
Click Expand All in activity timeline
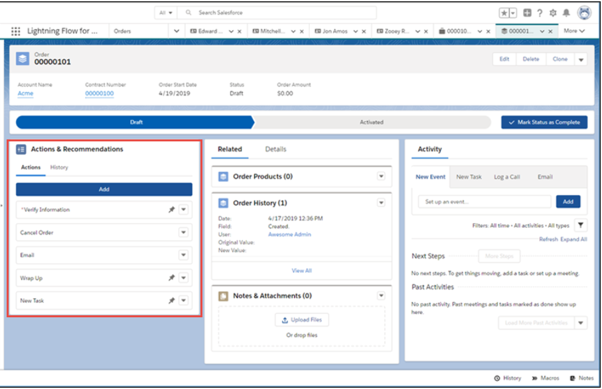coord(574,239)
